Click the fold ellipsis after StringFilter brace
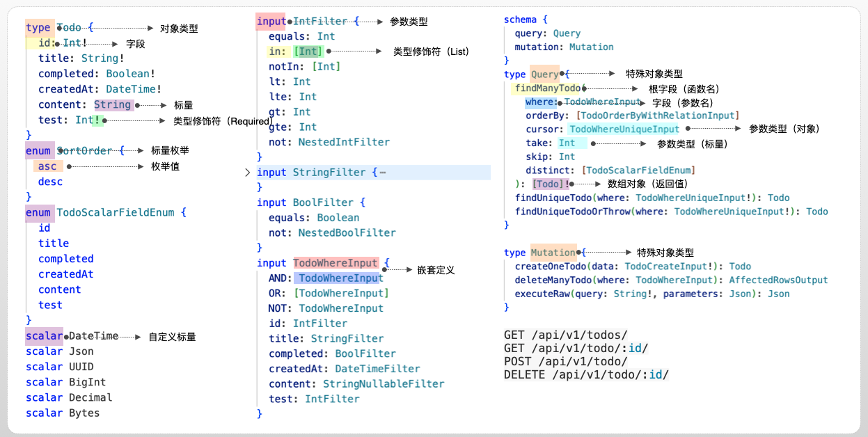Image resolution: width=868 pixels, height=437 pixels. (x=383, y=173)
